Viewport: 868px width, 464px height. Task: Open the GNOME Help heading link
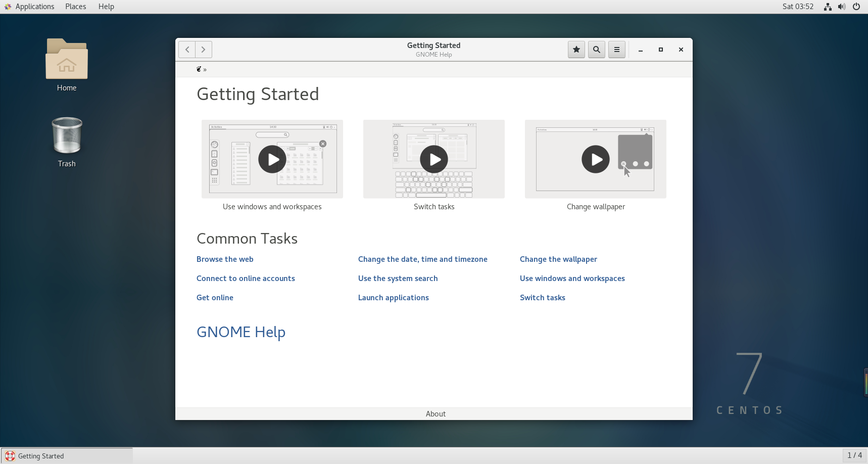[241, 332]
